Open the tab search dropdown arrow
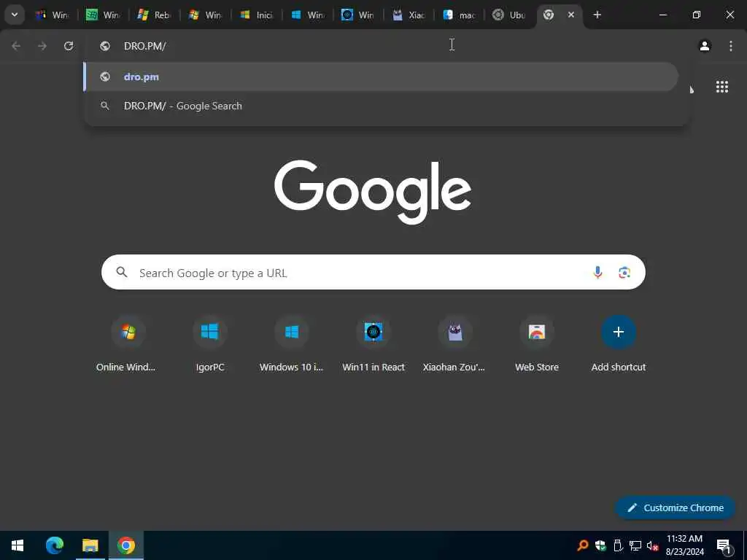The width and height of the screenshot is (747, 560). (x=15, y=15)
